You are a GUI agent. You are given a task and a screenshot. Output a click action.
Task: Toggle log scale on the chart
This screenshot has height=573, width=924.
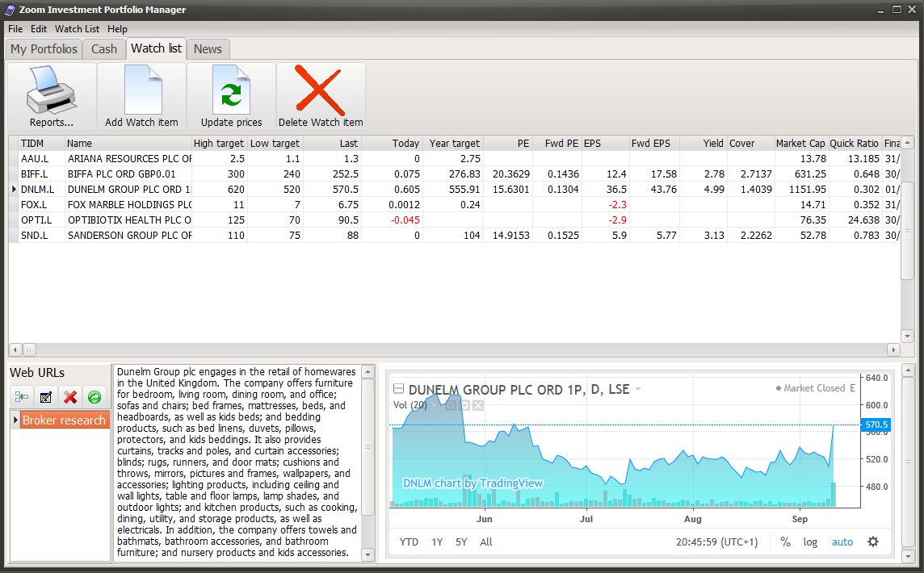(810, 542)
